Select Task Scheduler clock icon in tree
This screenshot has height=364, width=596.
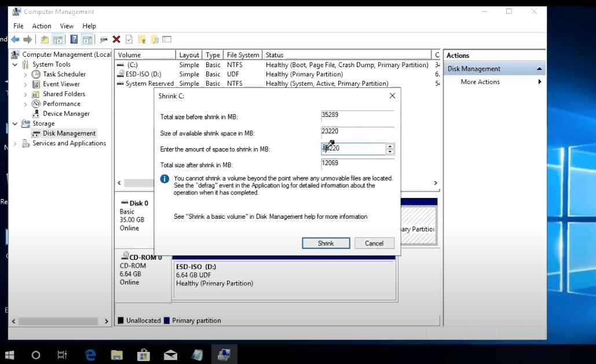[36, 74]
